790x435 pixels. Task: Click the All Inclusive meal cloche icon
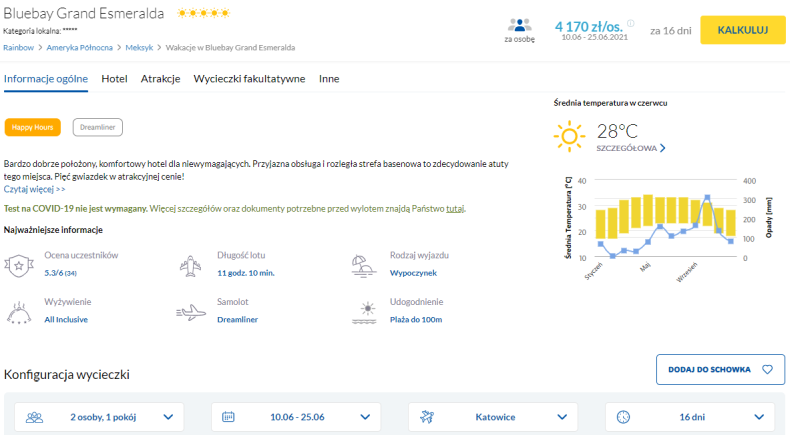coord(19,313)
